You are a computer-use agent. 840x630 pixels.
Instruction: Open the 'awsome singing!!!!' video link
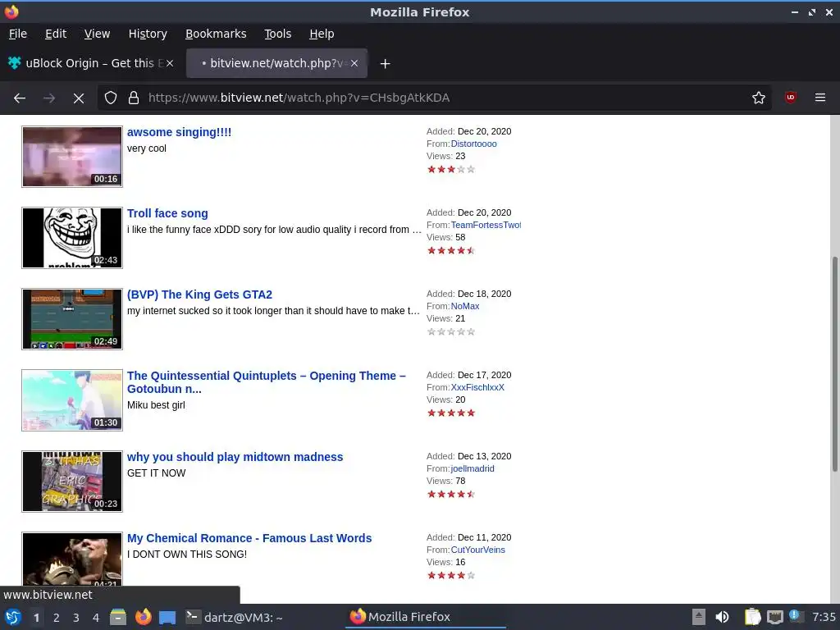[x=179, y=132]
